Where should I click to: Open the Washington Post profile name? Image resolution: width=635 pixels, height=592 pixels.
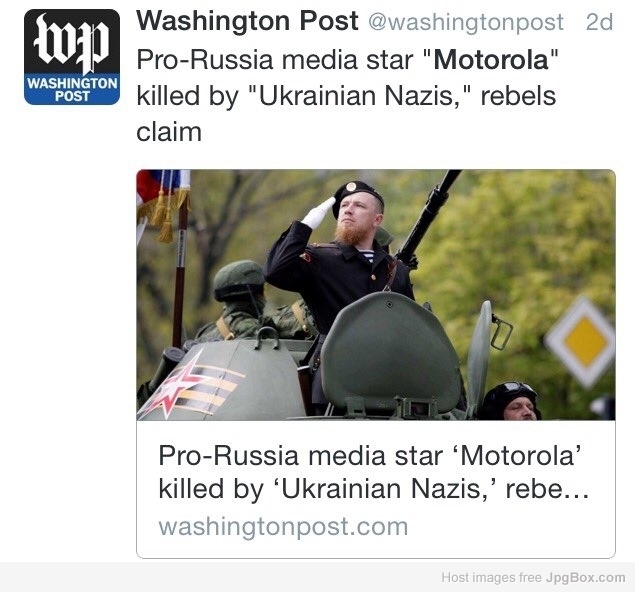point(247,21)
